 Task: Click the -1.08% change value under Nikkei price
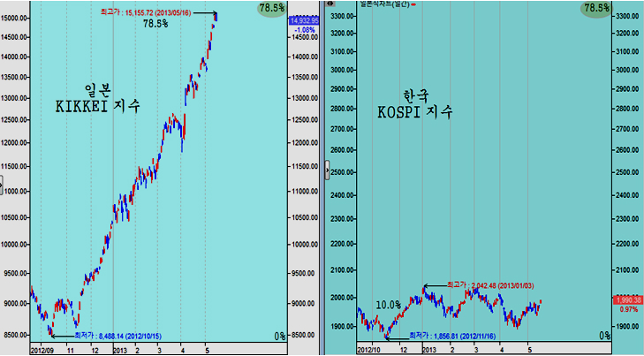click(x=305, y=30)
